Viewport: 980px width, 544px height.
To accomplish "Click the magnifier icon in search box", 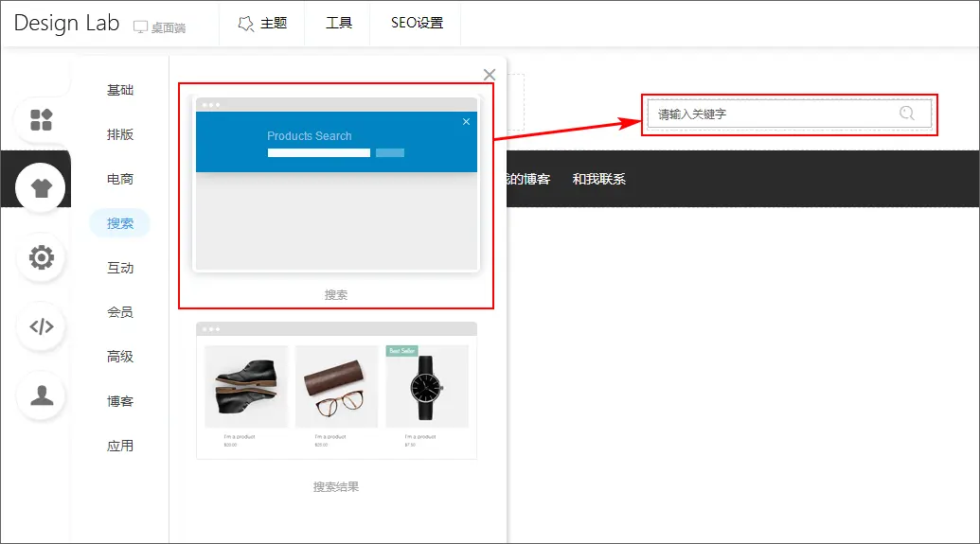I will click(x=906, y=114).
